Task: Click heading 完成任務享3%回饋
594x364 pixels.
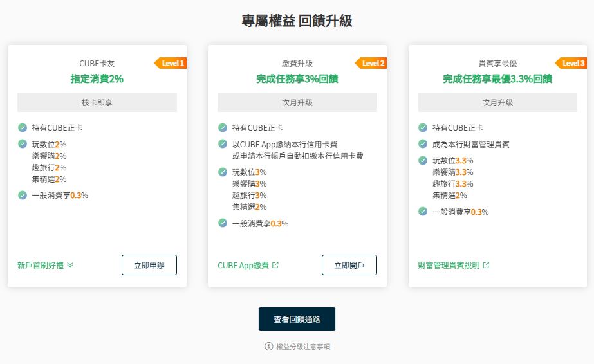Action: 297,78
